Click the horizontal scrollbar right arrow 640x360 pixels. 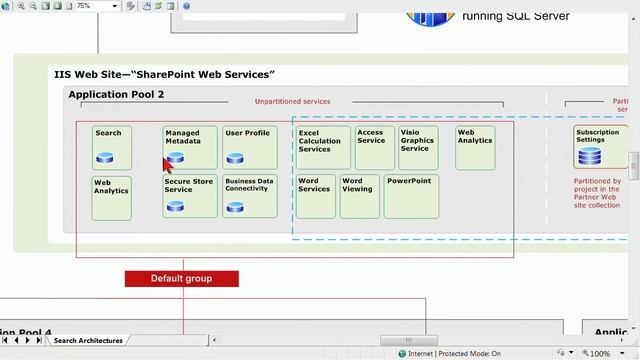click(x=622, y=340)
